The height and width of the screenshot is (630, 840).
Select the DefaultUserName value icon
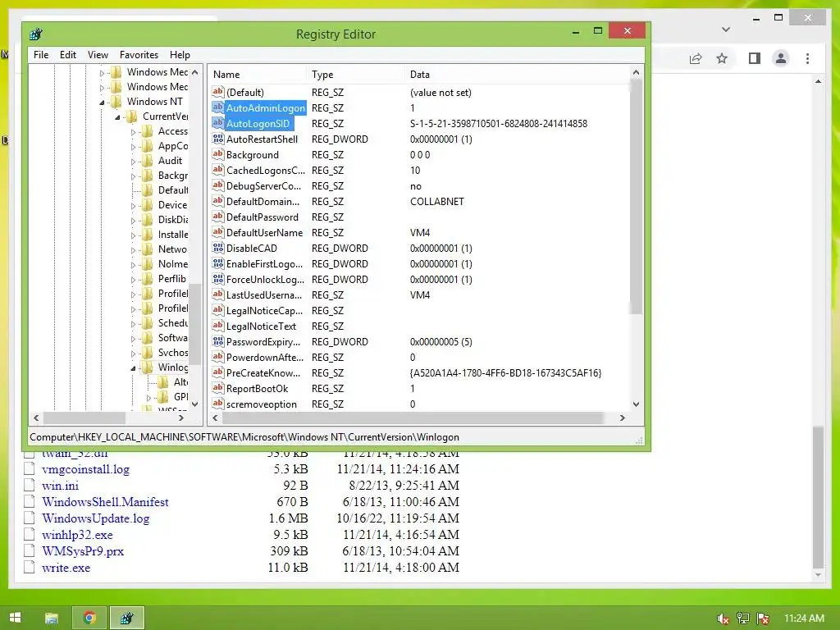click(x=217, y=232)
